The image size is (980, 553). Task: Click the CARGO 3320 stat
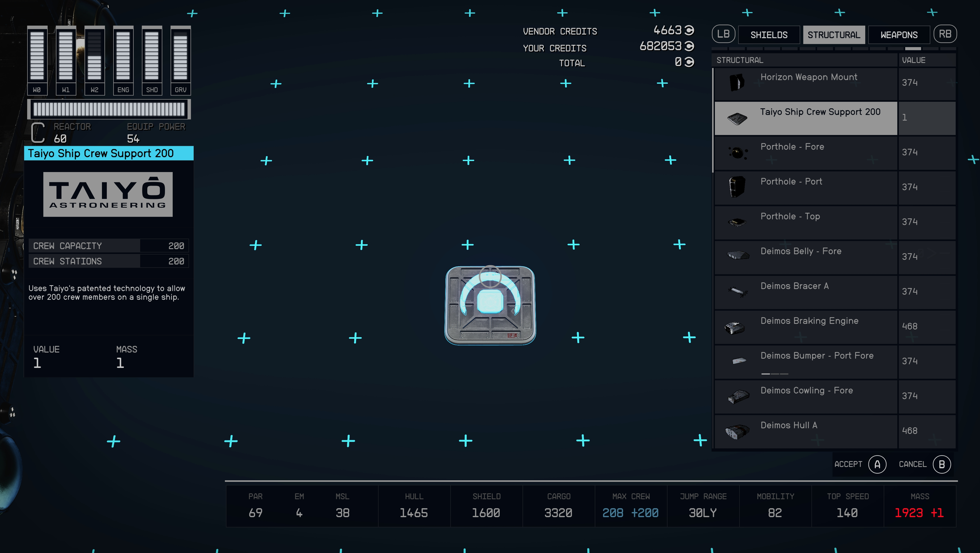tap(558, 506)
